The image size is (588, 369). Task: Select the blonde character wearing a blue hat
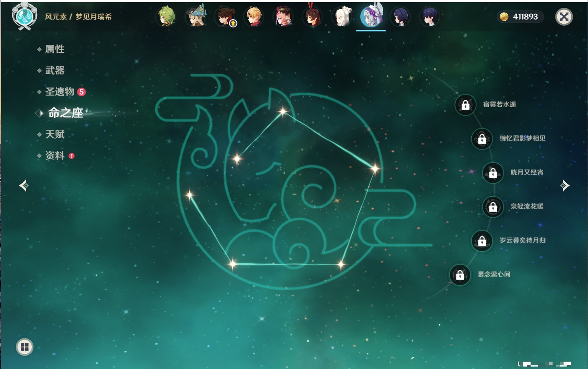195,17
